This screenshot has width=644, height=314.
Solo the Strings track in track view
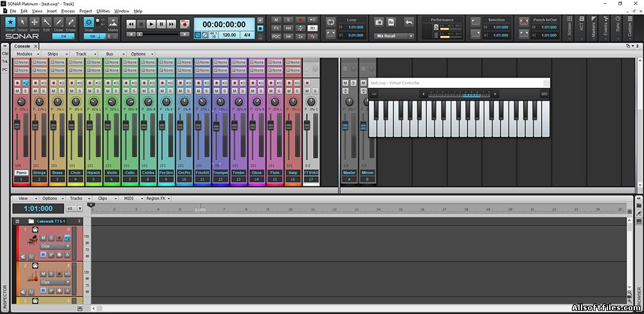pos(52,273)
